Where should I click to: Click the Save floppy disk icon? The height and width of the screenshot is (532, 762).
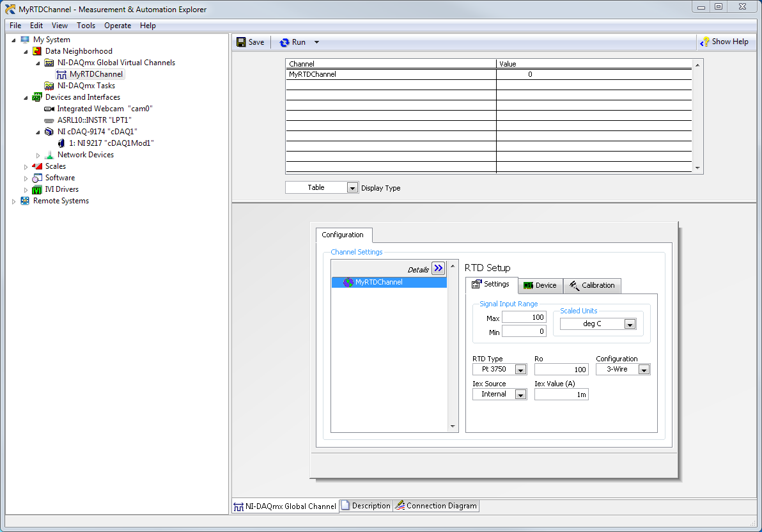pos(241,42)
